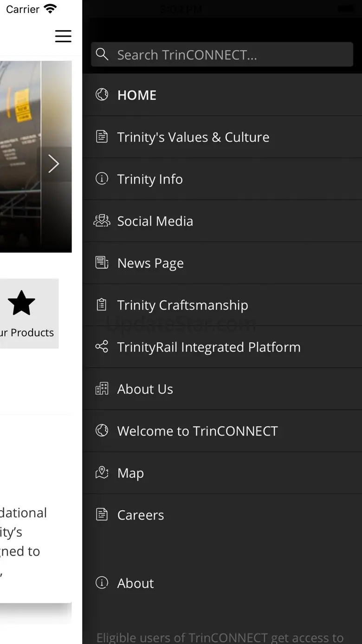Open Trinity's Values & Culture menu item

(x=193, y=137)
